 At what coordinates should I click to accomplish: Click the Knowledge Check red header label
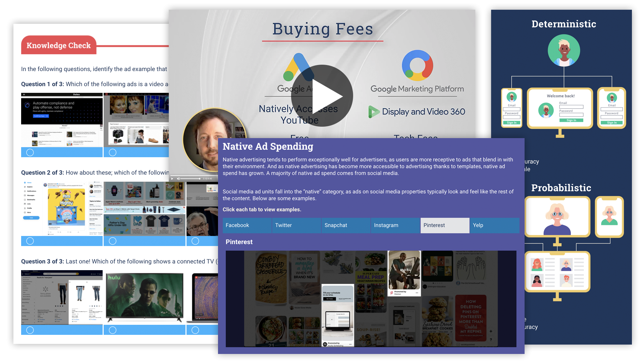[x=59, y=45]
